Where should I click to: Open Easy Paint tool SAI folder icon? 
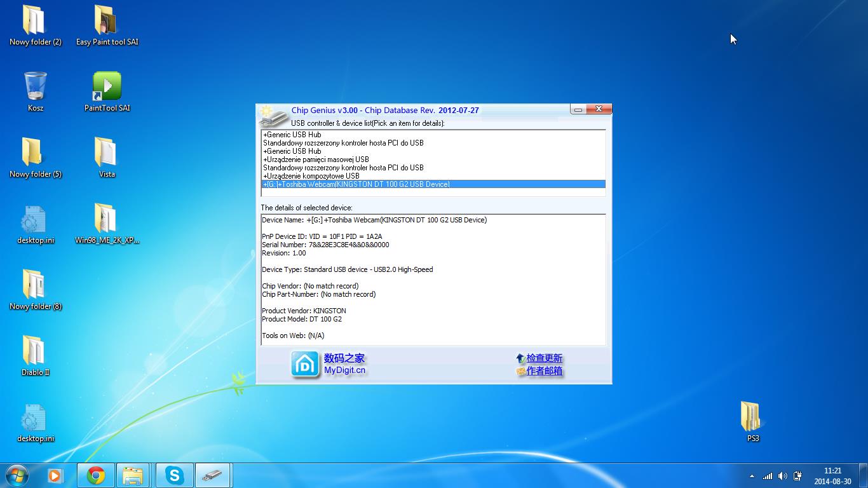tap(107, 26)
